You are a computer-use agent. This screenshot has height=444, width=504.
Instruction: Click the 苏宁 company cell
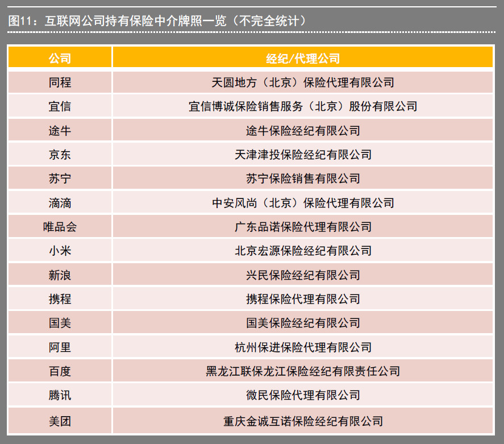pyautogui.click(x=60, y=178)
